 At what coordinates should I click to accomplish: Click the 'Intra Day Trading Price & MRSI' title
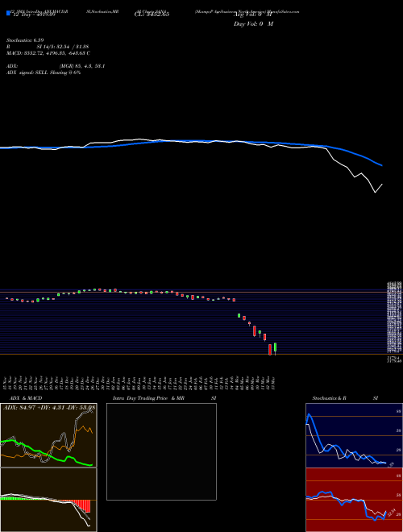pyautogui.click(x=164, y=398)
